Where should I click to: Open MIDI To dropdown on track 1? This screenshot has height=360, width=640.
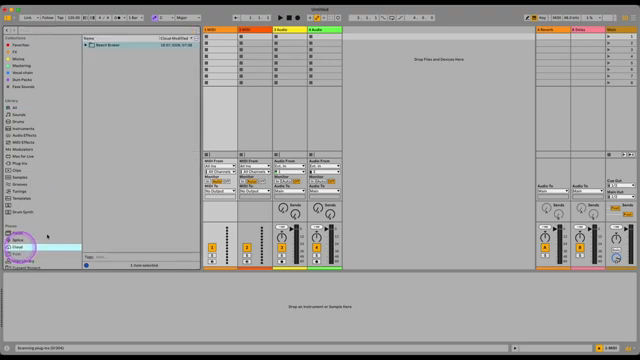click(220, 191)
